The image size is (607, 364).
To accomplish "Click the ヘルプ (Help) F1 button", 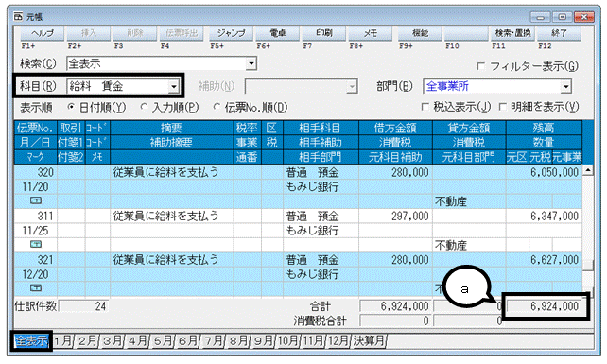I will (43, 34).
